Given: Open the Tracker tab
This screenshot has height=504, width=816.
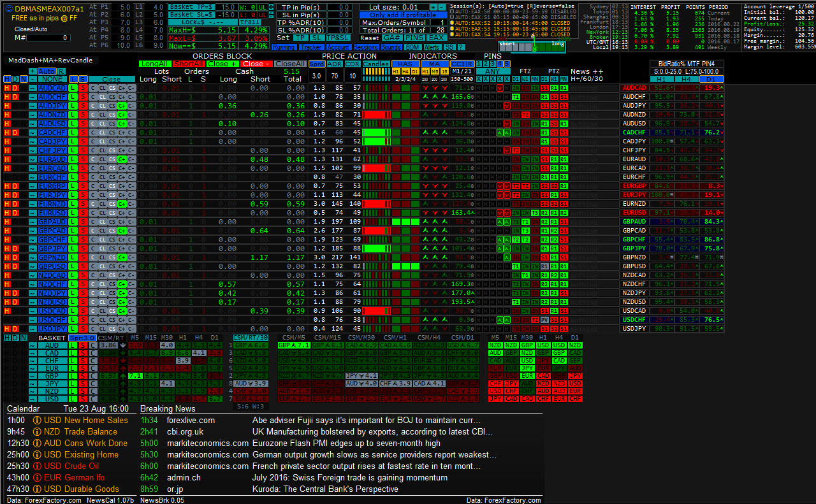Looking at the screenshot, I should (310, 47).
